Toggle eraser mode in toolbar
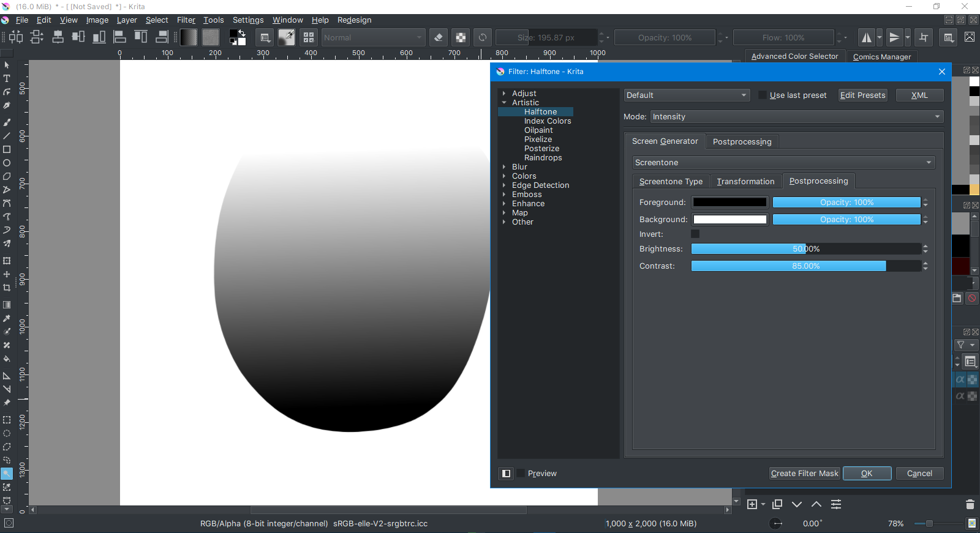The width and height of the screenshot is (980, 533). point(439,38)
